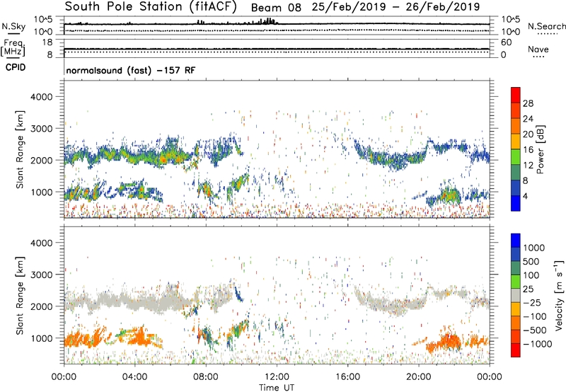Click the '500' label on the velocity colorbar

click(x=531, y=261)
